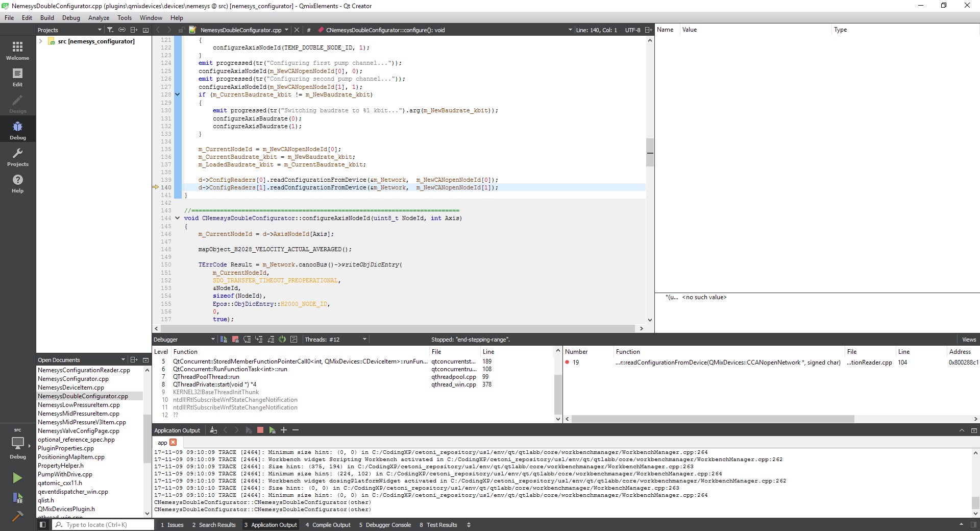Image resolution: width=980 pixels, height=531 pixels.
Task: Open NemesysConfigurator.cpp in Open Documents
Action: pos(73,379)
